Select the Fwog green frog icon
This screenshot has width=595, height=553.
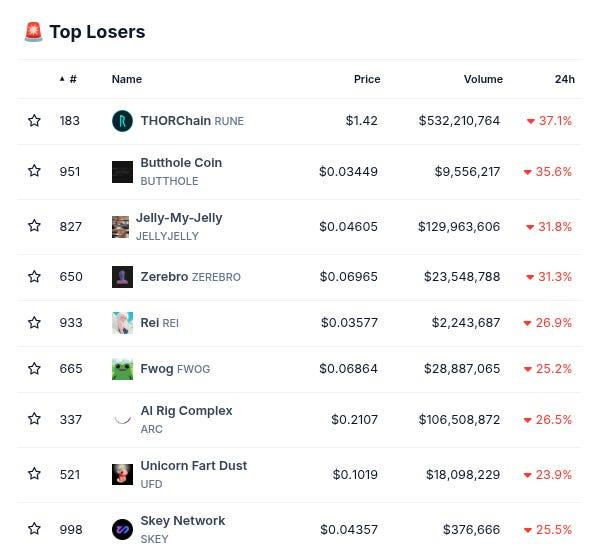[122, 369]
